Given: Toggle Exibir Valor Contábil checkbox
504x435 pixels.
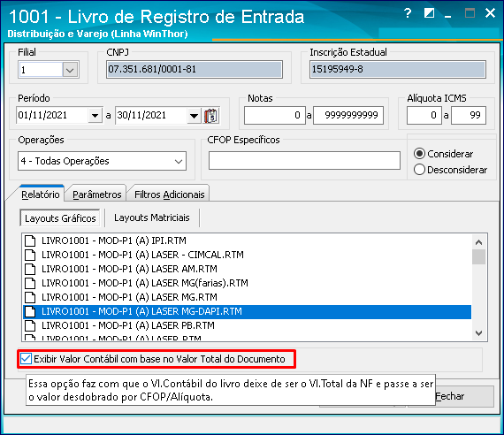Looking at the screenshot, I should tap(26, 359).
